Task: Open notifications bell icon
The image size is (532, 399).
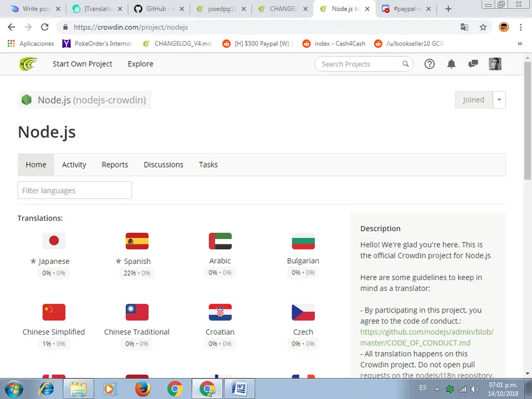Action: (451, 64)
